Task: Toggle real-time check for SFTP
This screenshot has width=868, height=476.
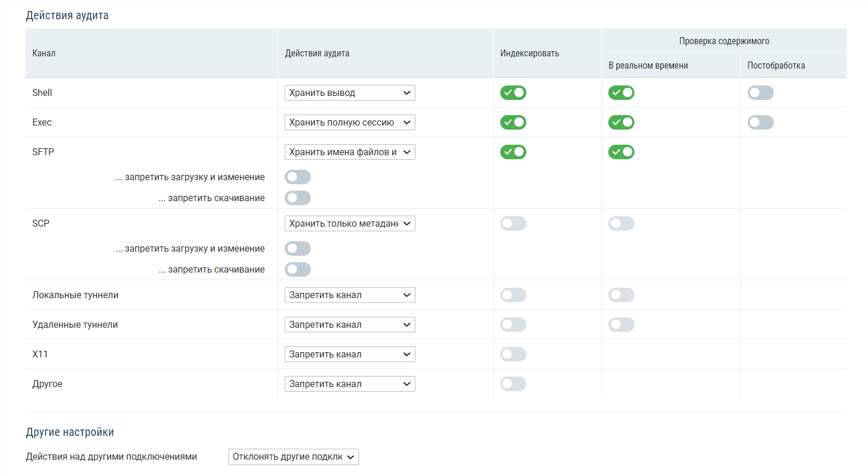Action: (x=621, y=152)
